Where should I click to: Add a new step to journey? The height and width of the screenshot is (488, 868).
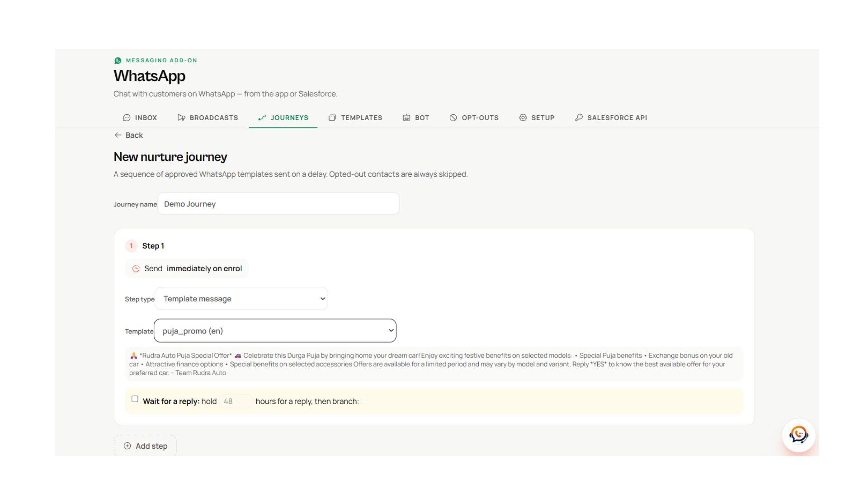[145, 446]
